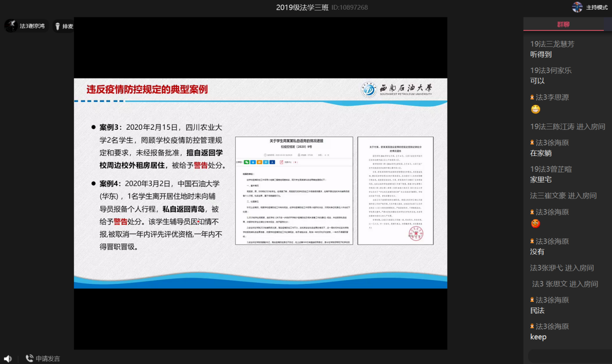Click the chat message 可以

point(537,81)
